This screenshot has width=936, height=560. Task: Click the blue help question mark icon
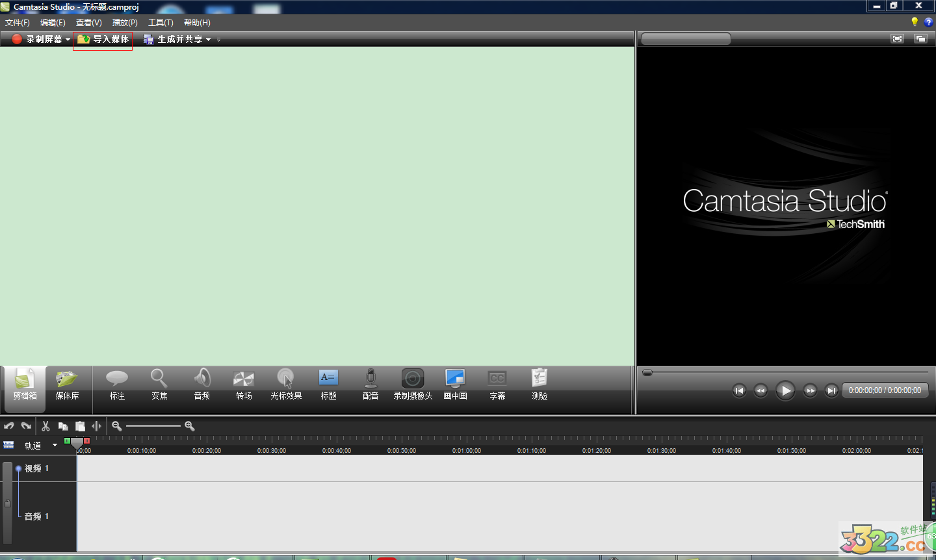[x=928, y=22]
